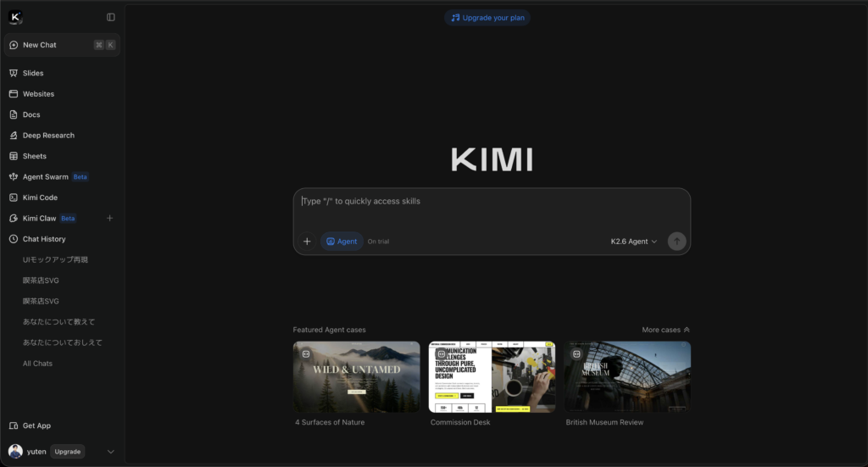
Task: Open chat 'あなたについておしえて'
Action: tap(62, 342)
